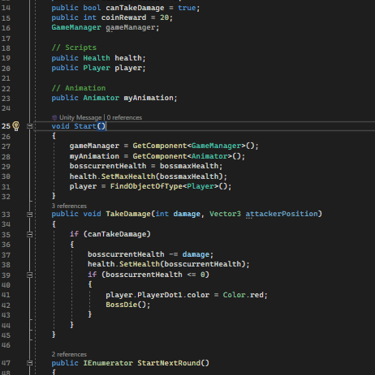375x375 pixels.
Task: Click the Health type on line 19
Action: (x=97, y=58)
